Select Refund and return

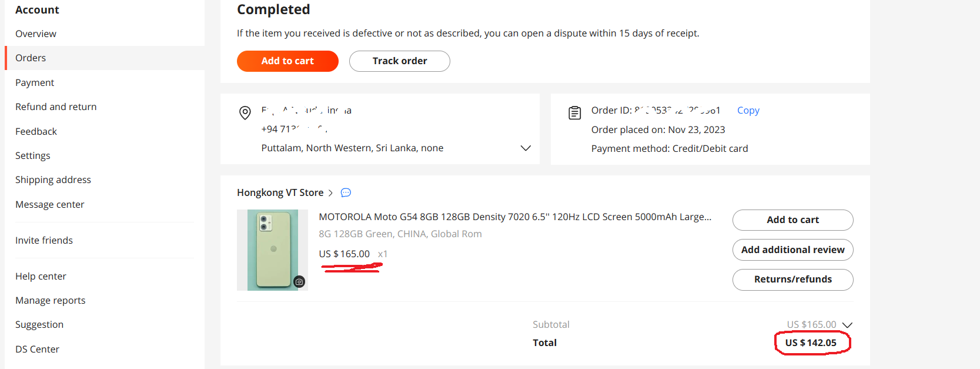pos(56,107)
